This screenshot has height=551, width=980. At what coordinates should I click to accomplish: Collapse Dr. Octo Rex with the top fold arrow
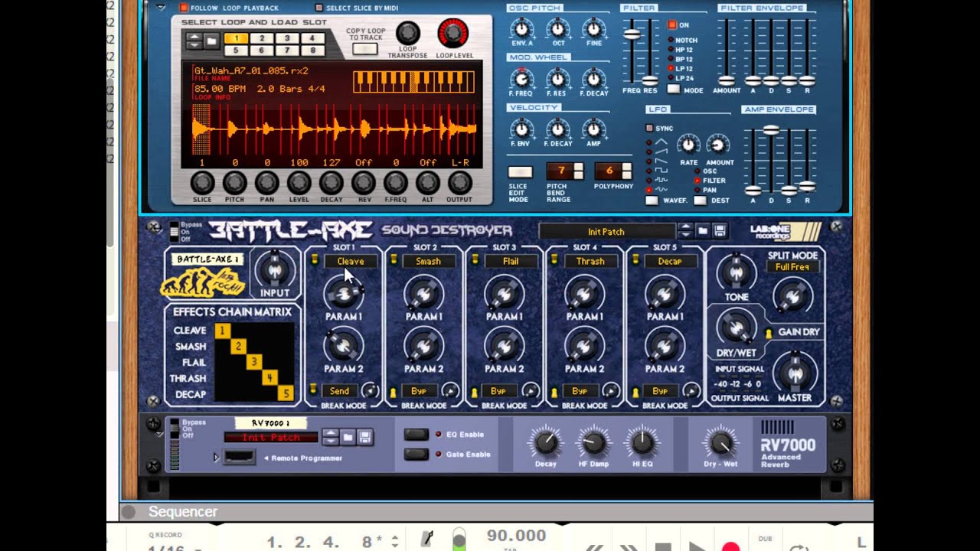point(161,7)
